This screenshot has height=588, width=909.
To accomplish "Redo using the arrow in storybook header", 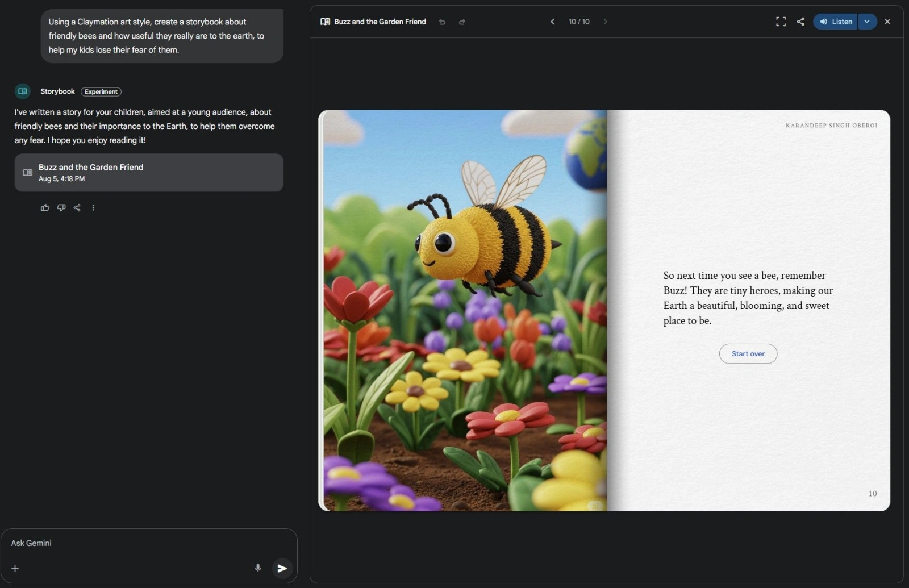I will coord(462,22).
